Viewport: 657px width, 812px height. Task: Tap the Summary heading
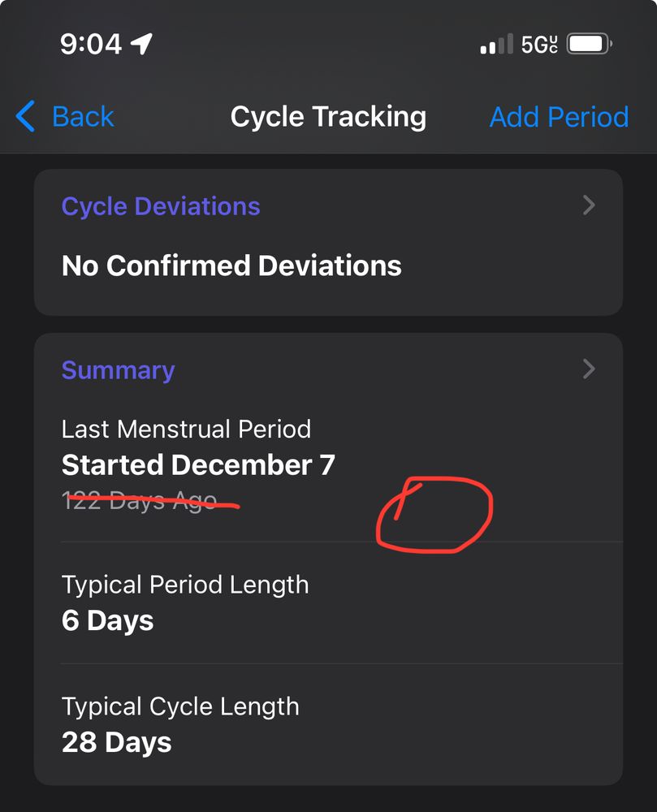pyautogui.click(x=118, y=370)
